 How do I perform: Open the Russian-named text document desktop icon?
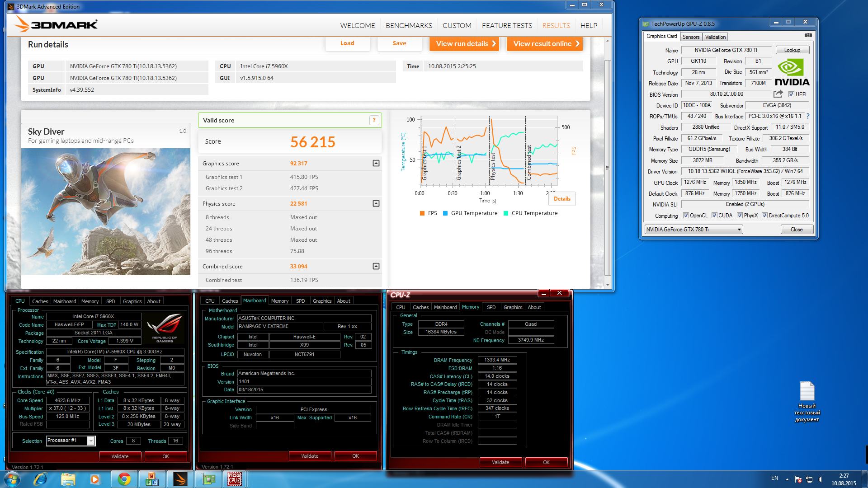(x=807, y=402)
